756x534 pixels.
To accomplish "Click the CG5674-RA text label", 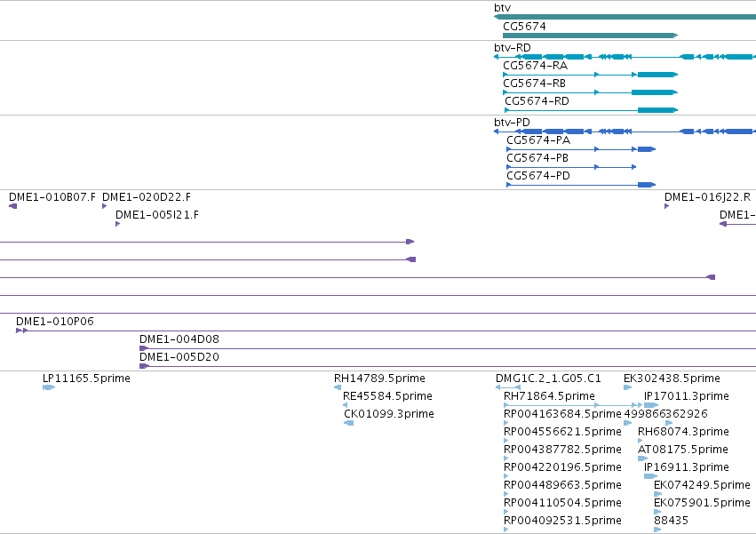I will 535,66.
